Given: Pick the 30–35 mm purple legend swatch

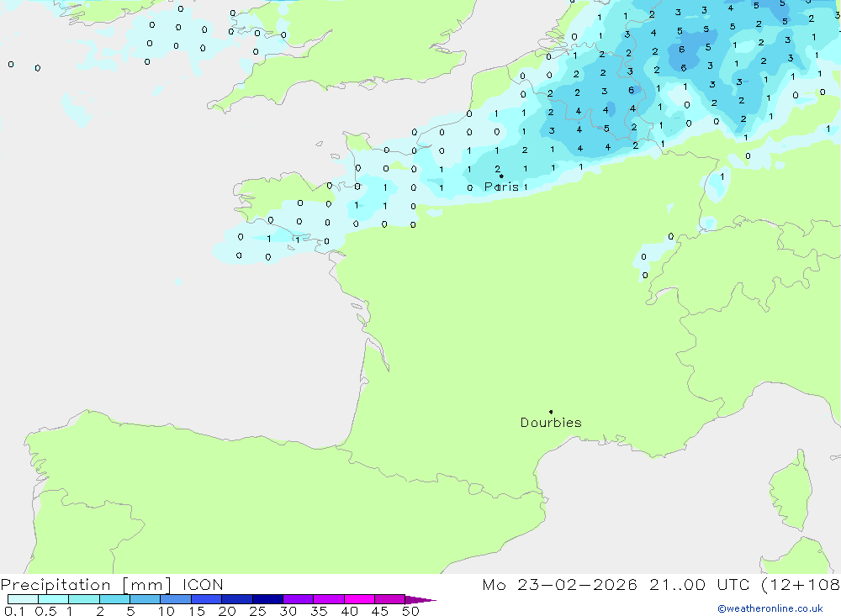Looking at the screenshot, I should (298, 599).
